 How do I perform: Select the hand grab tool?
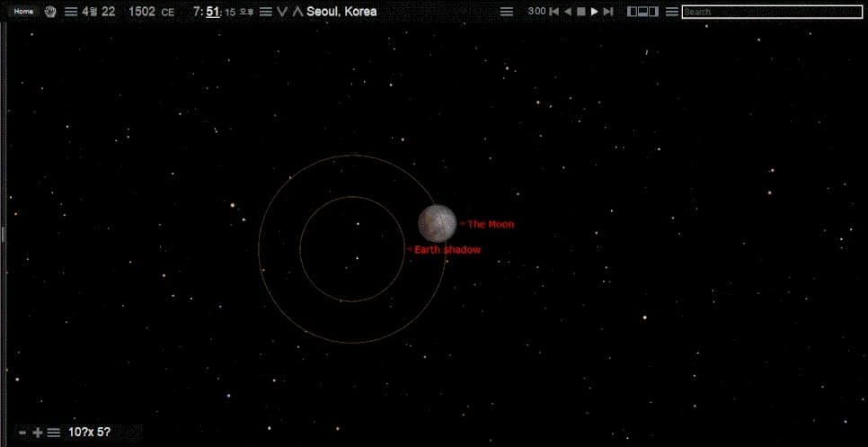click(50, 12)
